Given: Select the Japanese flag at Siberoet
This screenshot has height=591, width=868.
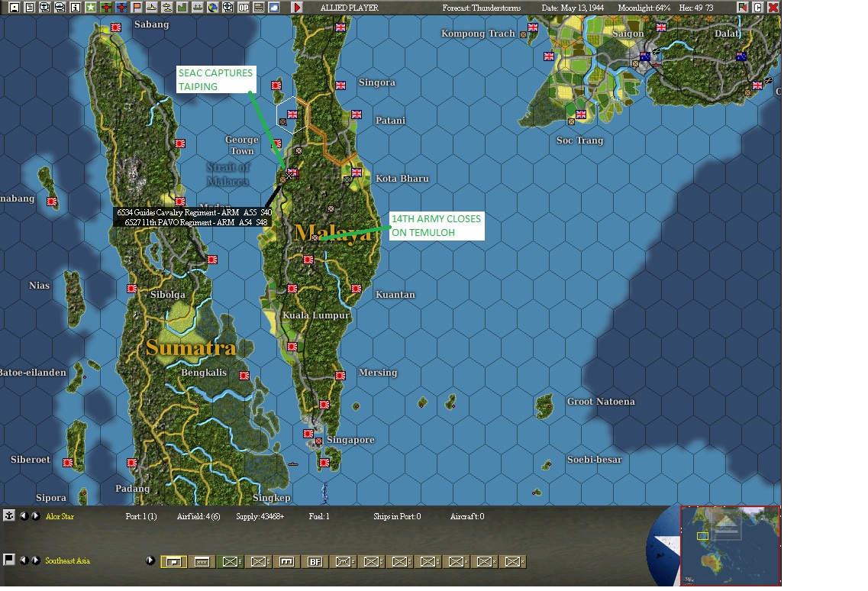Looking at the screenshot, I should click(67, 463).
